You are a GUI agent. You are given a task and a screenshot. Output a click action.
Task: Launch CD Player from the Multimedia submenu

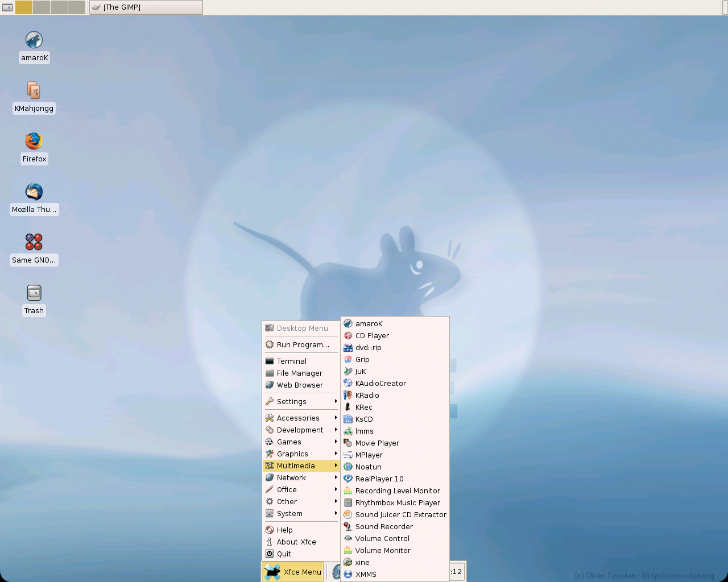pyautogui.click(x=395, y=335)
